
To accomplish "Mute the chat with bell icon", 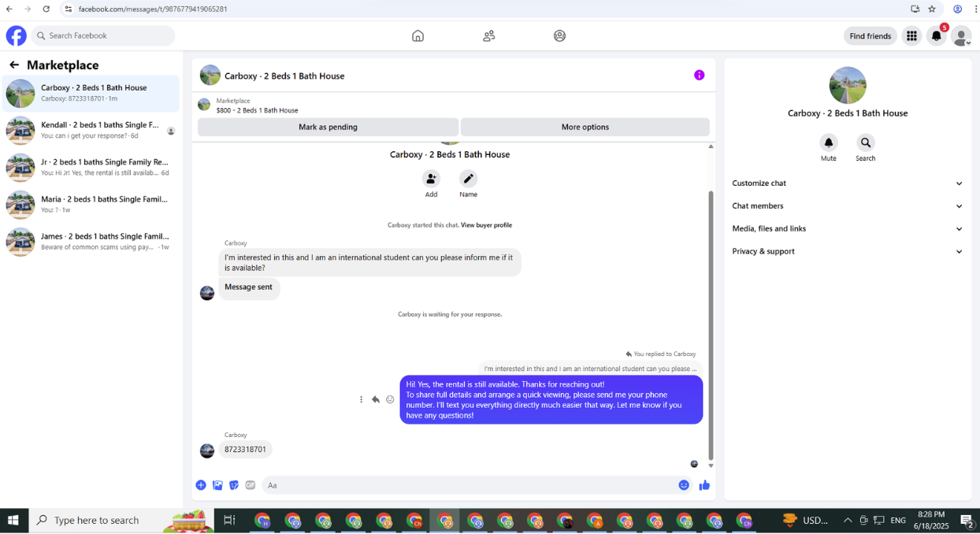I will point(829,143).
